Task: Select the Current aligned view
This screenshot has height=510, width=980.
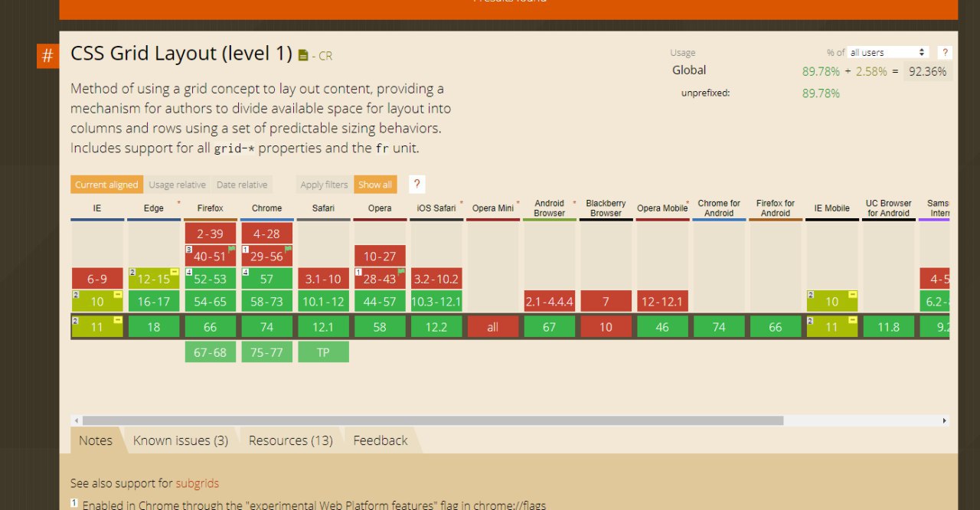Action: coord(106,185)
